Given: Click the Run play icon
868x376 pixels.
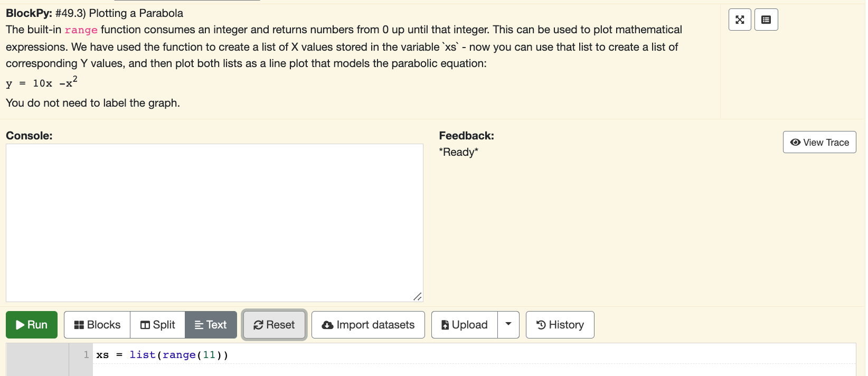Looking at the screenshot, I should pyautogui.click(x=20, y=325).
